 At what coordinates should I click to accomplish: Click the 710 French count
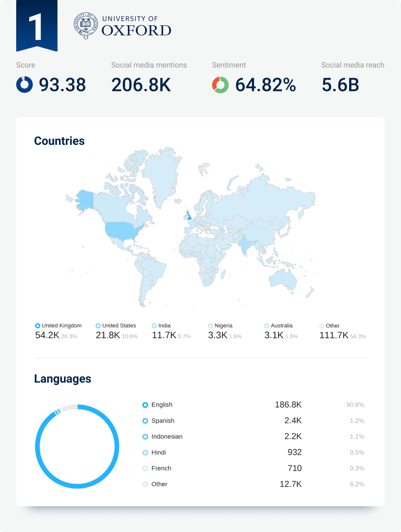coord(295,469)
